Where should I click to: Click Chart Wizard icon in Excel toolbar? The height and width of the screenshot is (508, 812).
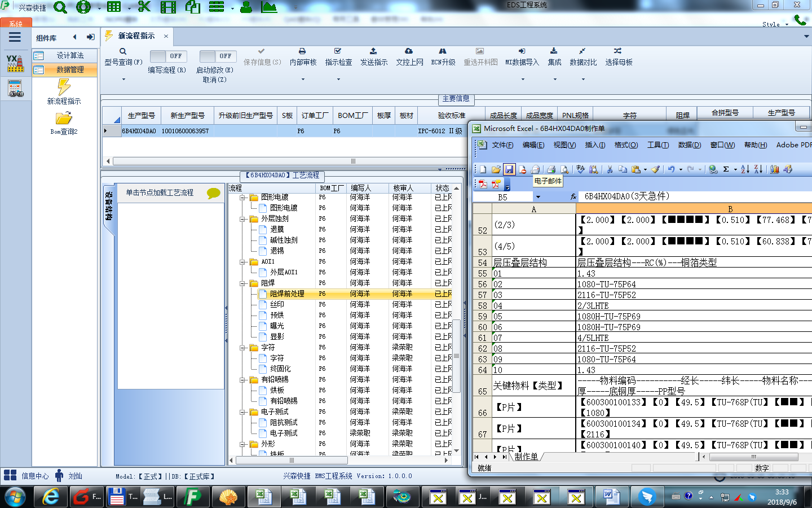tap(775, 169)
